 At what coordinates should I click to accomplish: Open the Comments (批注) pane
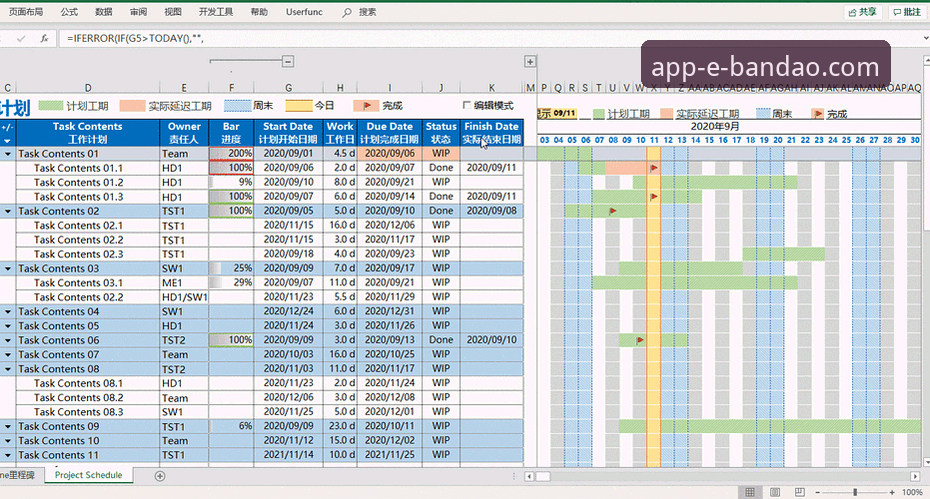906,12
